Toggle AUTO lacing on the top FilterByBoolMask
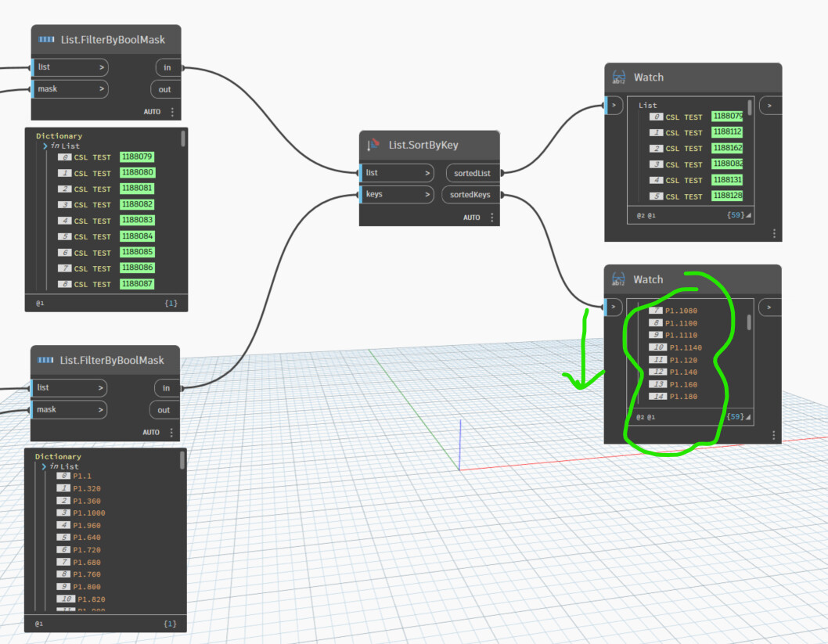Screen dimensions: 828x644 pos(153,112)
